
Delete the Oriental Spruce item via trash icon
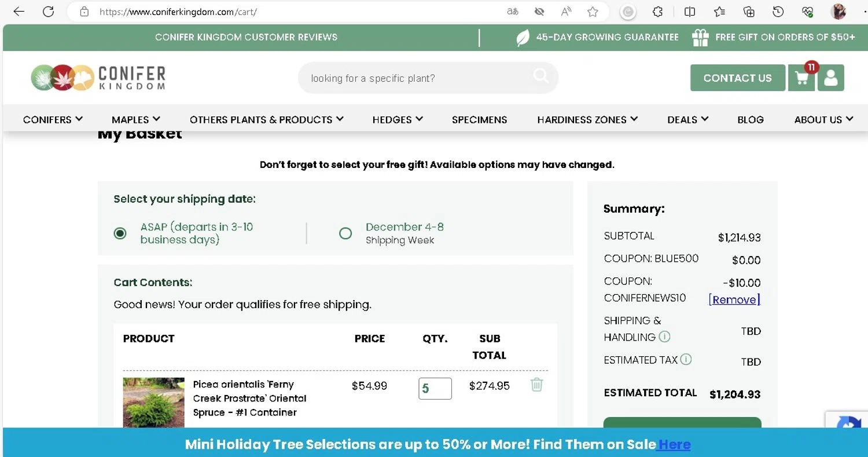click(537, 385)
